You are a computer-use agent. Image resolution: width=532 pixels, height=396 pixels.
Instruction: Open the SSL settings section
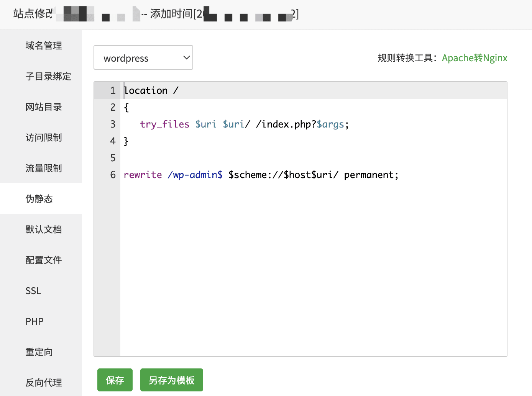pos(33,291)
